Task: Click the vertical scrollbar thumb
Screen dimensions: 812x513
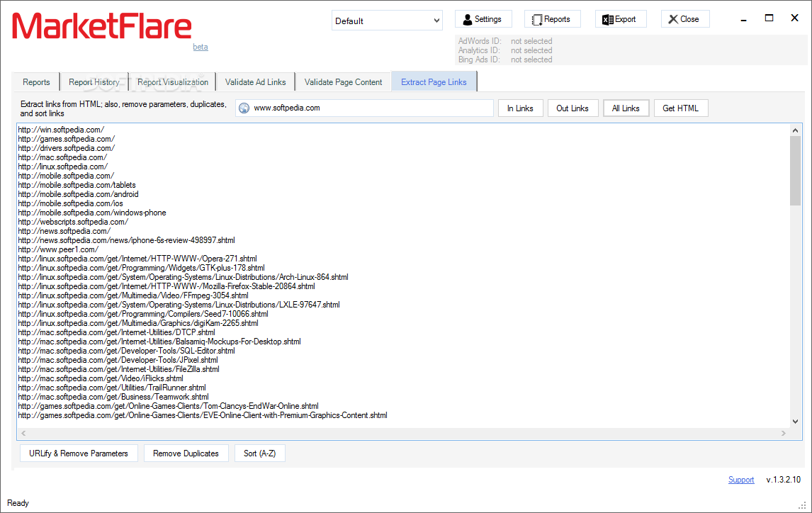Action: [x=796, y=171]
